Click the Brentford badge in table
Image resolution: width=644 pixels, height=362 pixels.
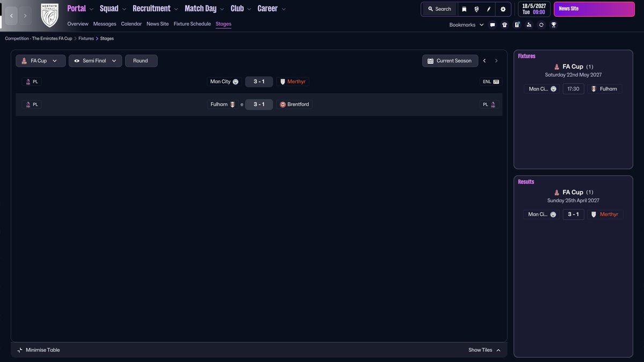(283, 105)
